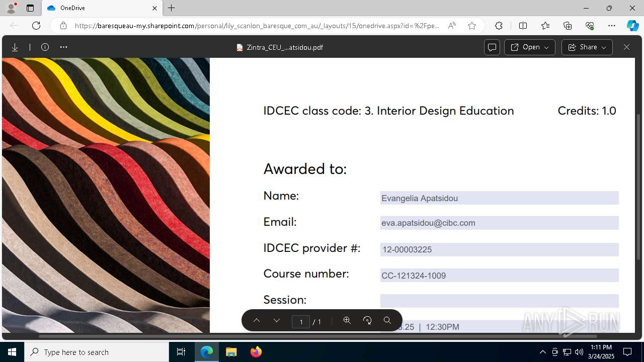The image size is (644, 362).
Task: Open tab actions menu
Action: pyautogui.click(x=30, y=8)
